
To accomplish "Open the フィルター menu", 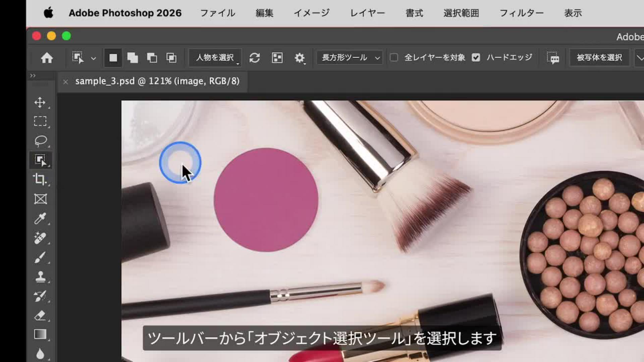I will 521,13.
